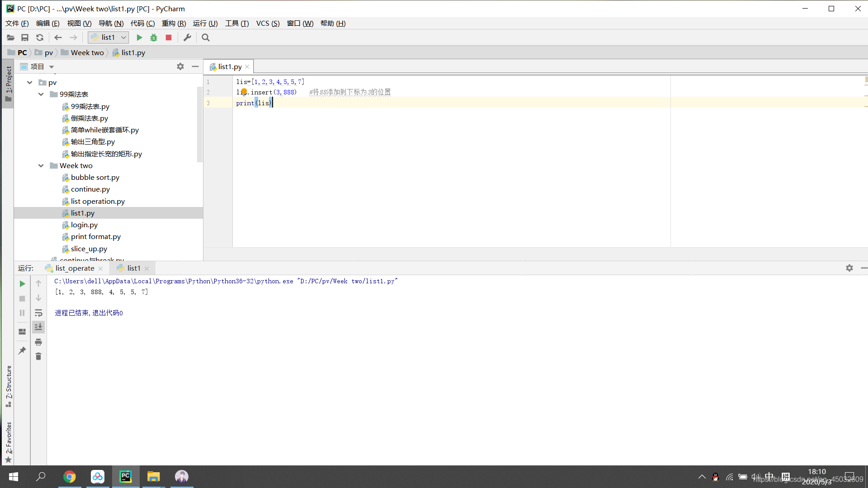Toggle the Z: Structure tool window
Screen dimensions: 868x488
click(x=8, y=386)
